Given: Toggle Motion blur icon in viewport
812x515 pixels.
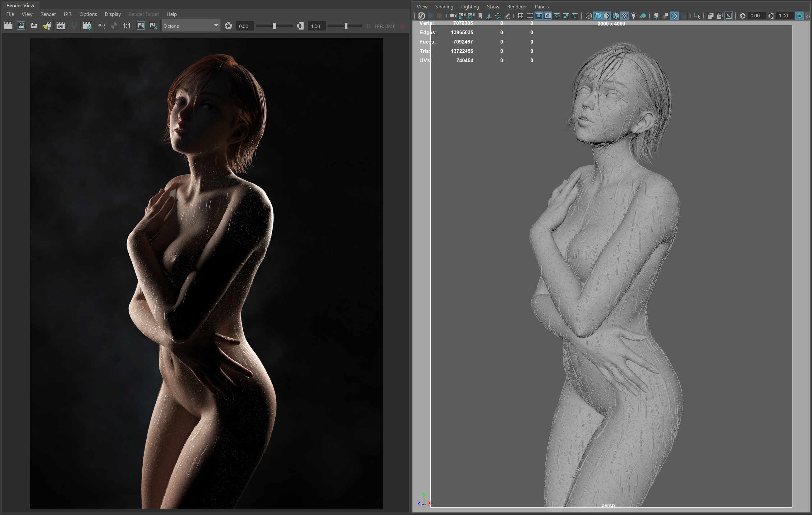Looking at the screenshot, I should tap(665, 16).
